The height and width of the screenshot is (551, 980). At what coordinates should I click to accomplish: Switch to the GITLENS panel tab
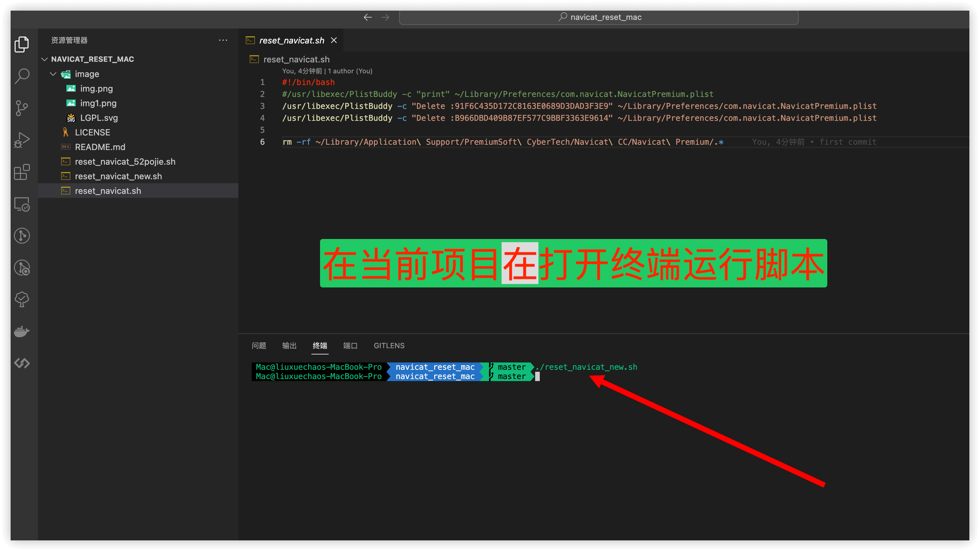[x=389, y=346]
